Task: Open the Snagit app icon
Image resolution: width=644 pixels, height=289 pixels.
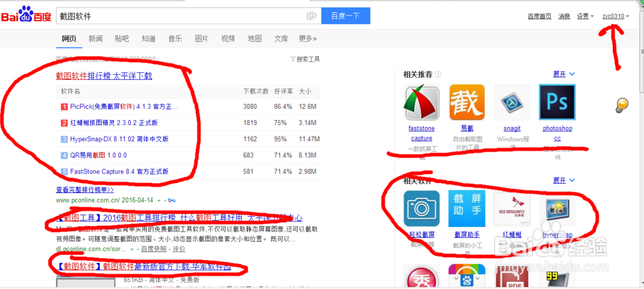Action: (512, 102)
